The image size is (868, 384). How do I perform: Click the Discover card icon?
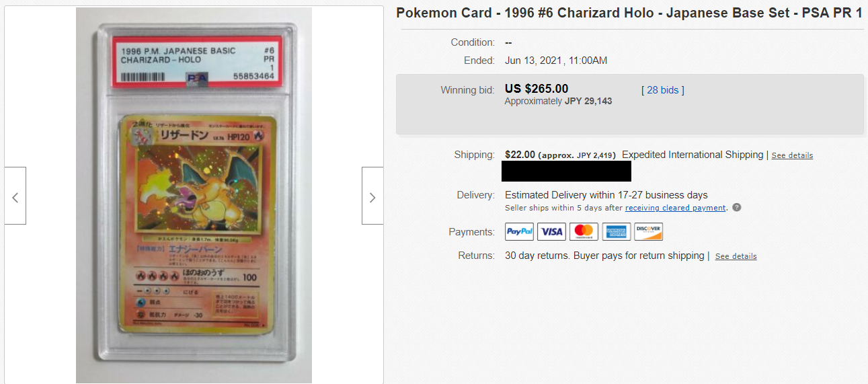coord(648,232)
